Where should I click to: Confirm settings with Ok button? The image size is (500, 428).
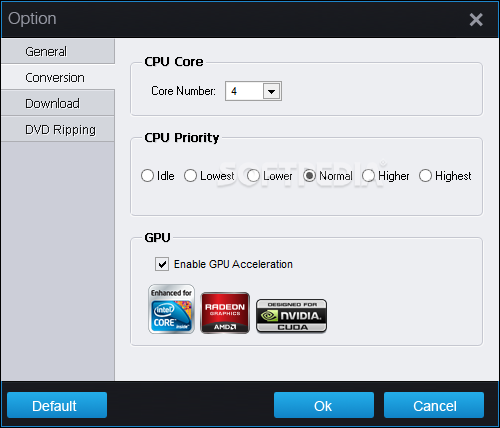point(324,405)
